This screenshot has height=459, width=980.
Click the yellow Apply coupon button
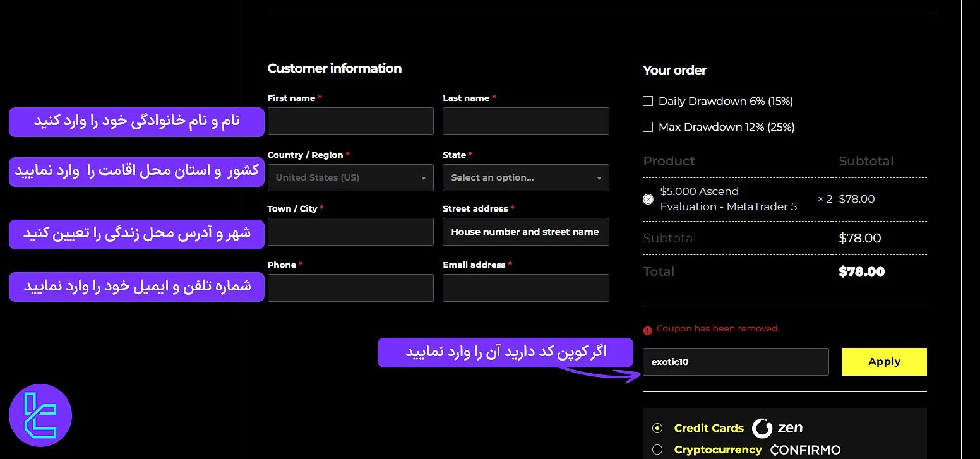(x=883, y=361)
